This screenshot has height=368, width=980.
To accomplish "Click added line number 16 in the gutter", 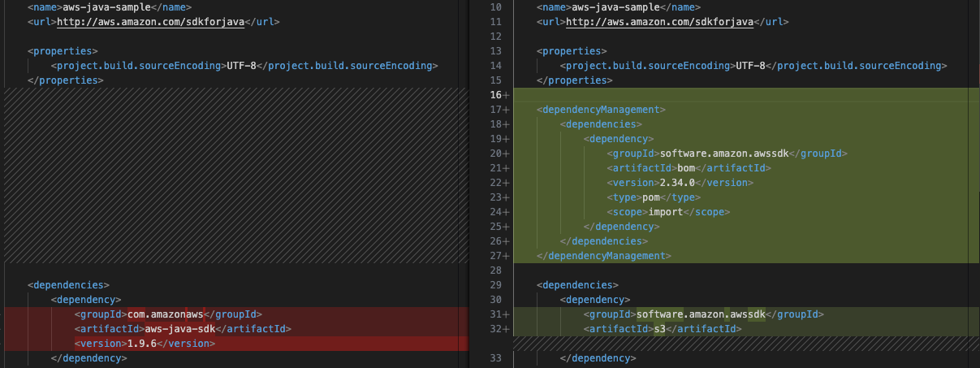I will [496, 95].
